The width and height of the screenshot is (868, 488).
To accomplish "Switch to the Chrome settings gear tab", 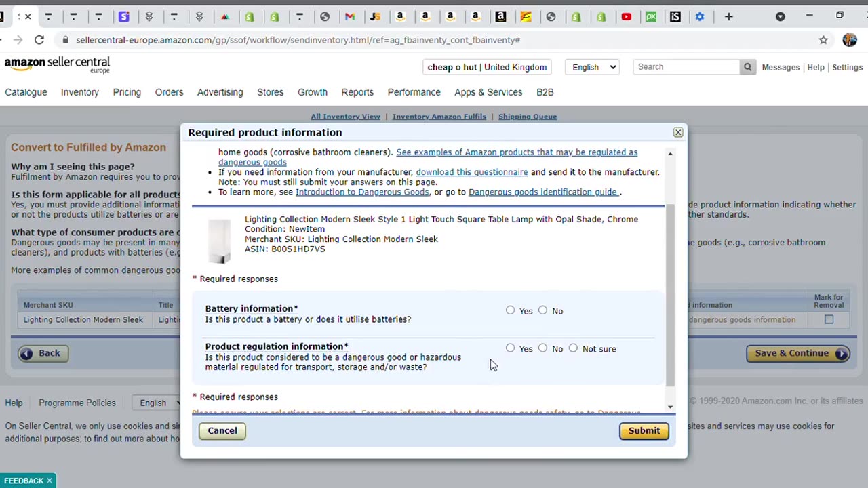I will (700, 16).
